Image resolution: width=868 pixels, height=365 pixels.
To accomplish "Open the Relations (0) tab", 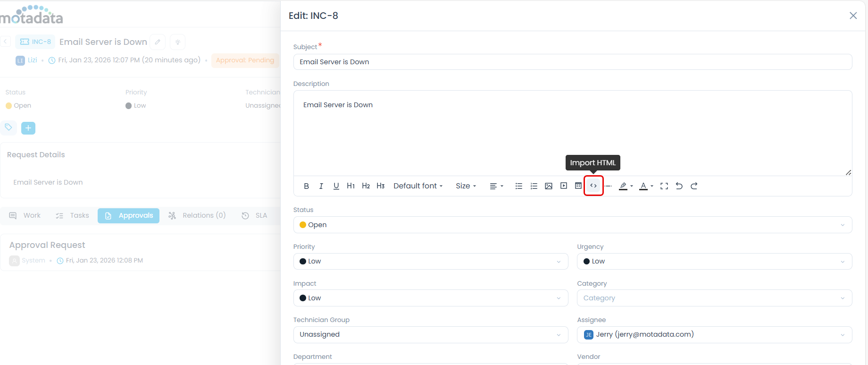I will (x=197, y=215).
